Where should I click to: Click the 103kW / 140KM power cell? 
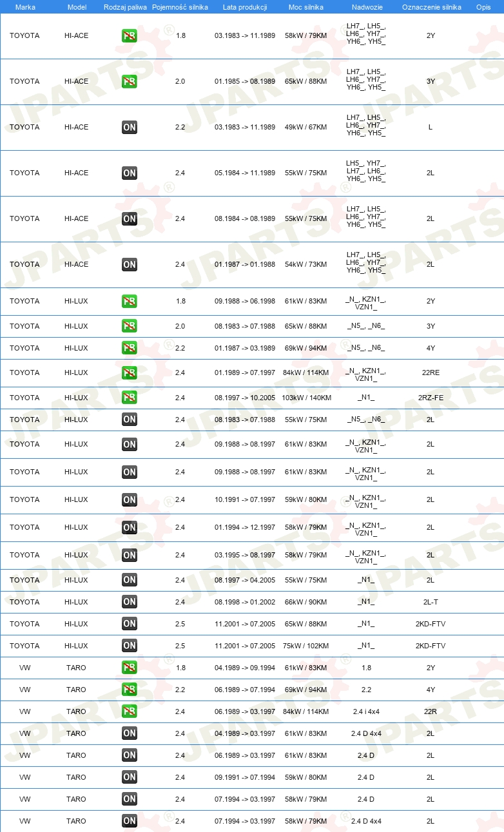306,398
